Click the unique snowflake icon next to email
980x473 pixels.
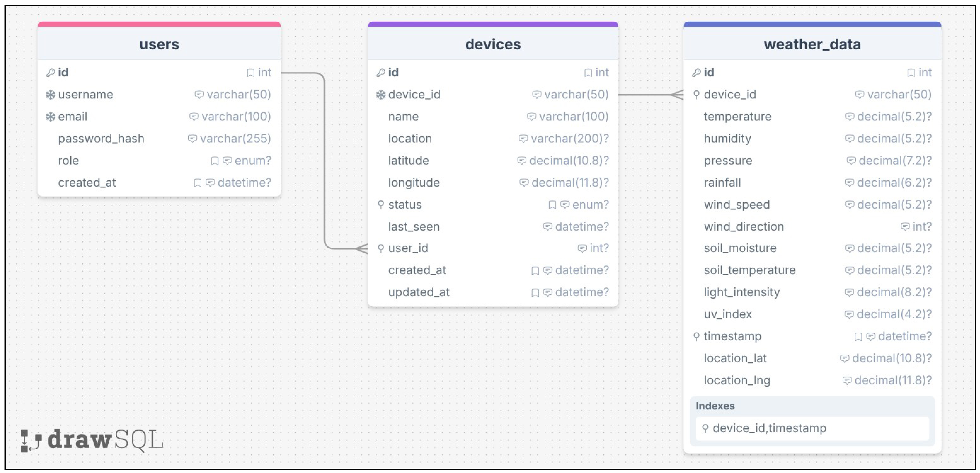pos(50,117)
